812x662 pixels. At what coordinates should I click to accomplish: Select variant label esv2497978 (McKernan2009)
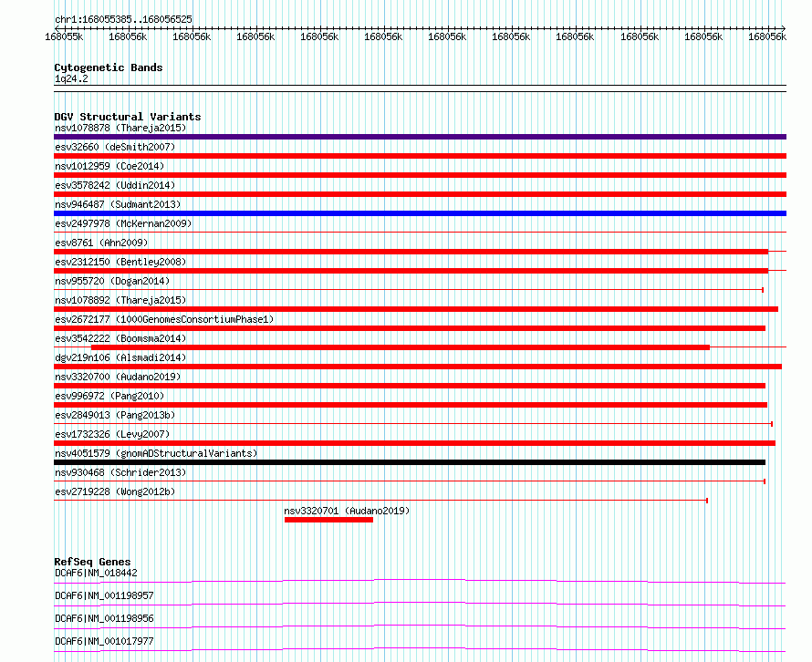(123, 223)
